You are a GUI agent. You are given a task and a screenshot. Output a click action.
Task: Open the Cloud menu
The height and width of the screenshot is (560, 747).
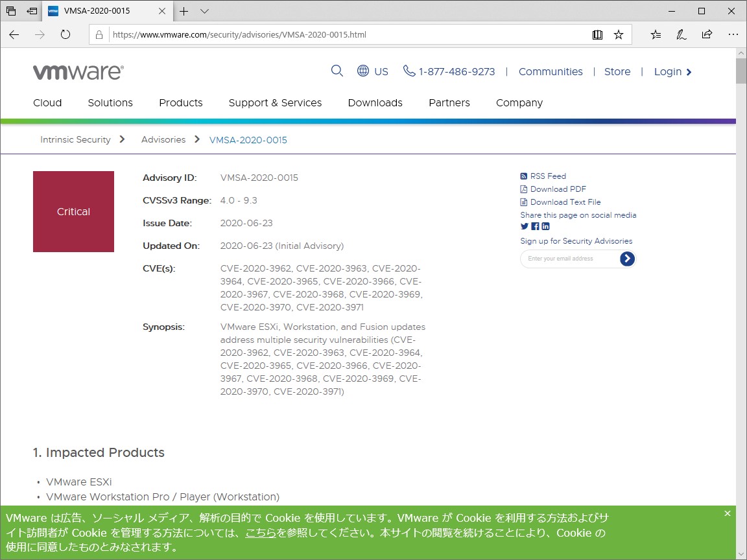tap(47, 103)
